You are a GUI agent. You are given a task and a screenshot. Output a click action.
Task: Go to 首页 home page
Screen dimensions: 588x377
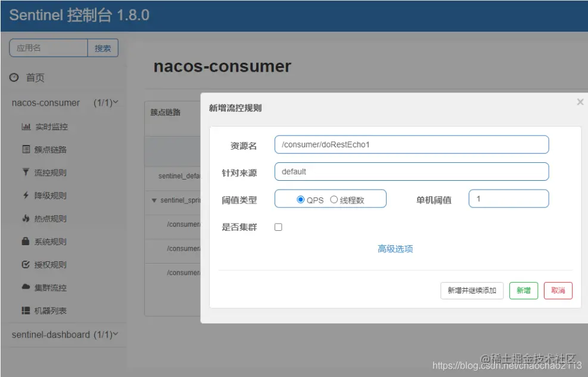[x=28, y=77]
